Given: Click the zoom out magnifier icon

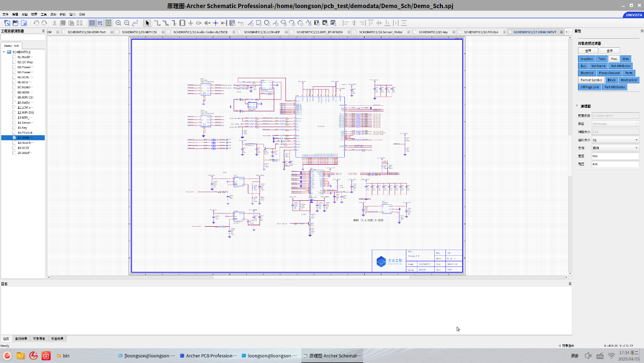Looking at the screenshot, I should (127, 23).
